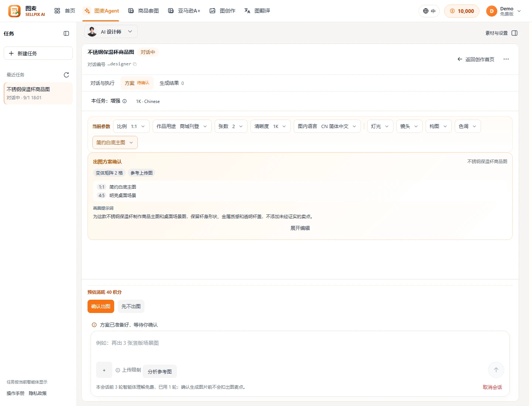The height and width of the screenshot is (406, 532).
Task: Collapse the task sidebar panel icon
Action: [x=66, y=34]
